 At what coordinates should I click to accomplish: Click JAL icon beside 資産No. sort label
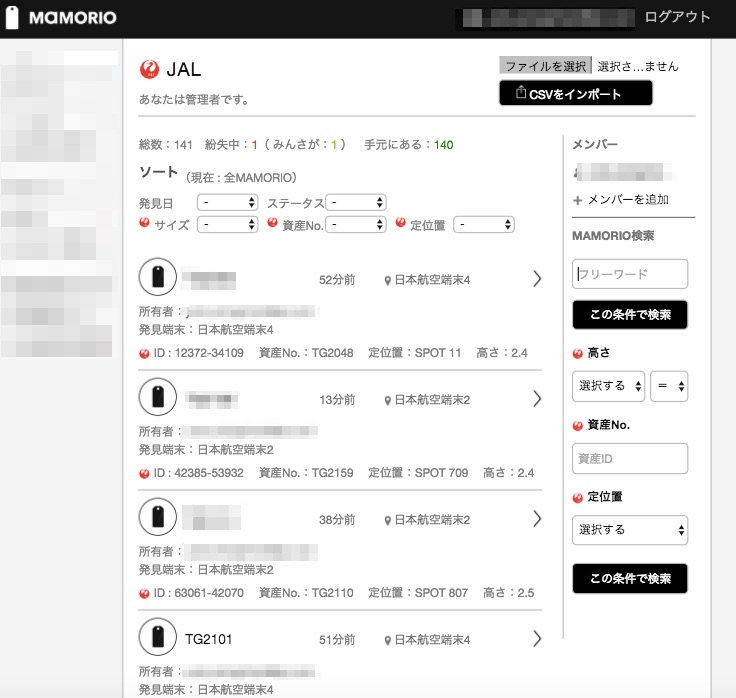tap(272, 222)
